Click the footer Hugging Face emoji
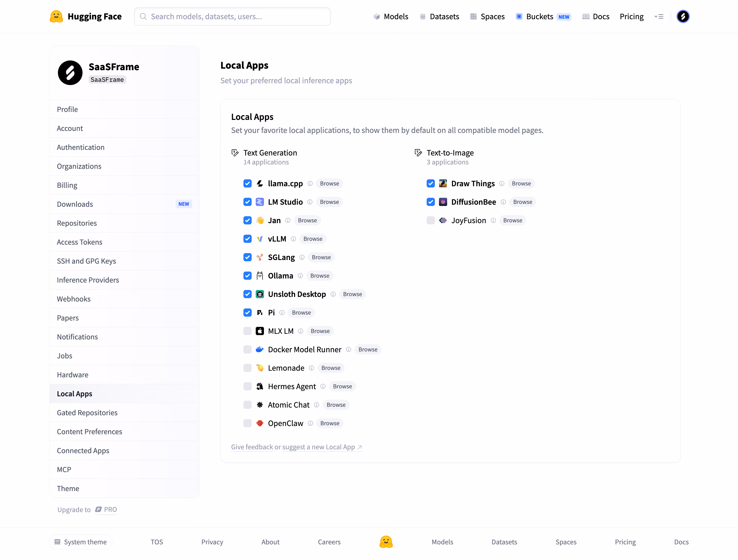The height and width of the screenshot is (560, 738). 386,542
